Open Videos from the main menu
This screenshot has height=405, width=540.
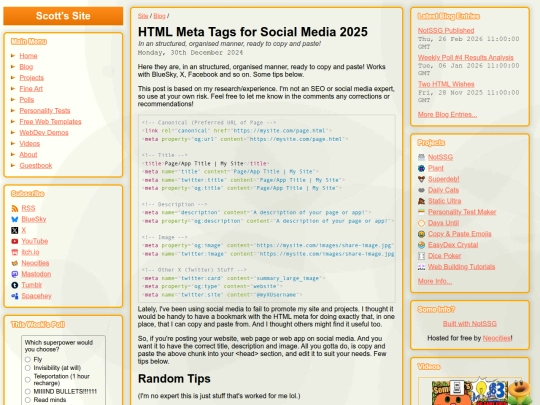point(30,144)
